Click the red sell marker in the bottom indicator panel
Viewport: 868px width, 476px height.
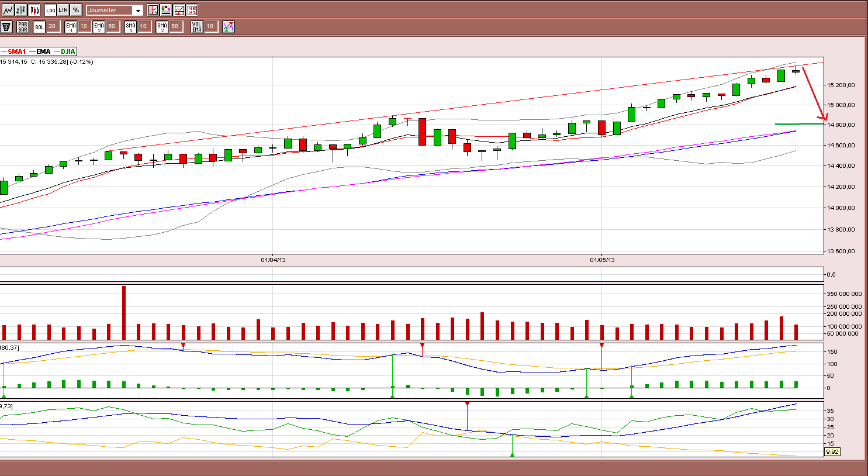(x=467, y=403)
